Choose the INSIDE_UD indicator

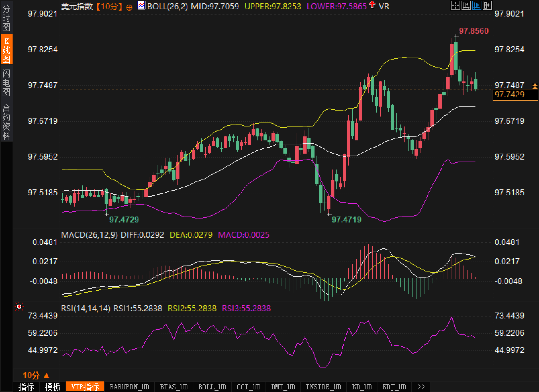point(323,387)
